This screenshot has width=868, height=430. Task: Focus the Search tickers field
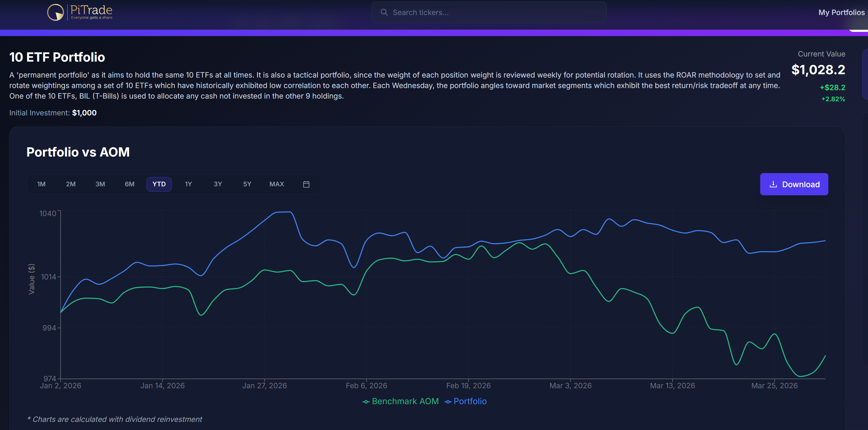coord(488,13)
